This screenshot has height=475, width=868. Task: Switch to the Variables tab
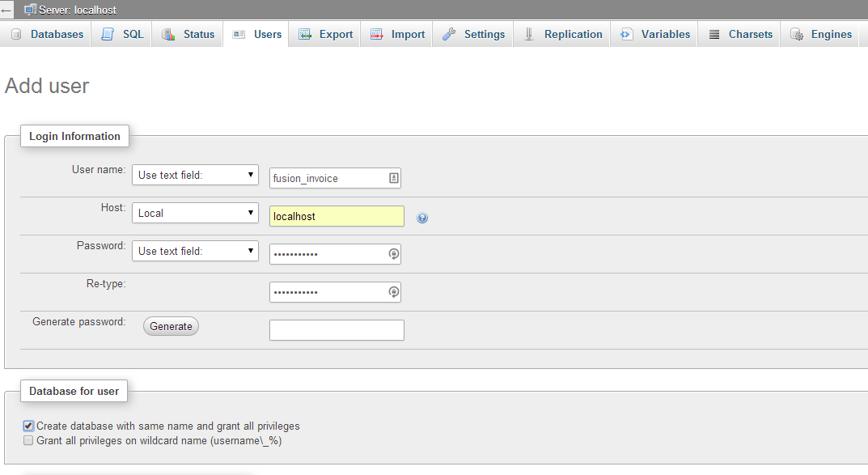point(624,34)
